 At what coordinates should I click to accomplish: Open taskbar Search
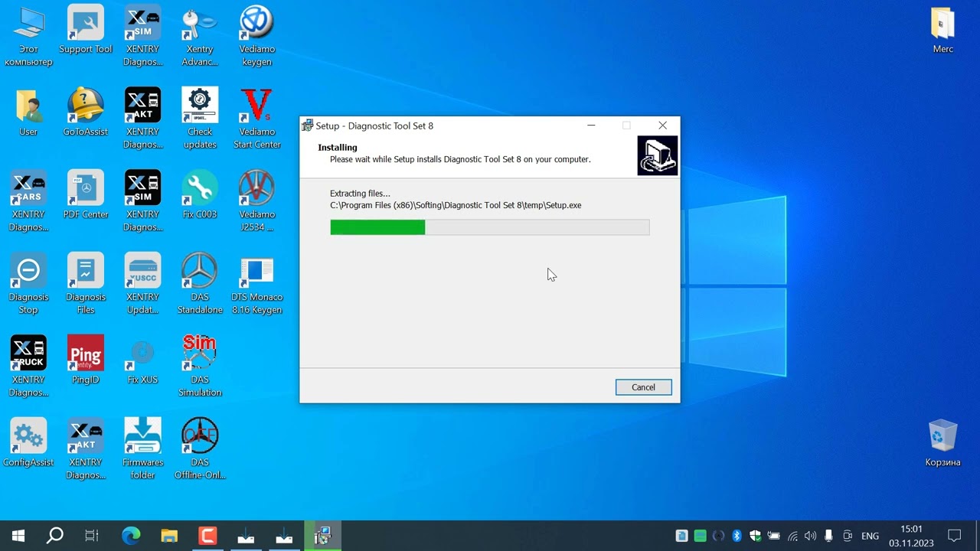coord(55,536)
